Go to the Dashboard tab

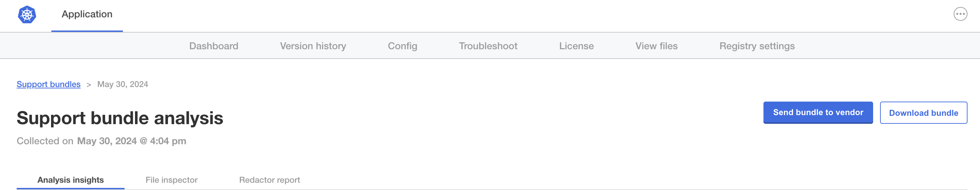pos(214,46)
